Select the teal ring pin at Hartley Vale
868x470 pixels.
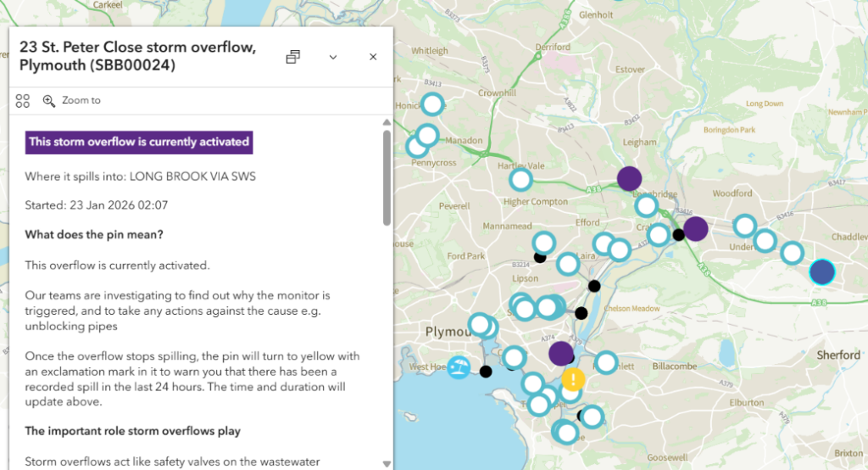click(x=520, y=179)
